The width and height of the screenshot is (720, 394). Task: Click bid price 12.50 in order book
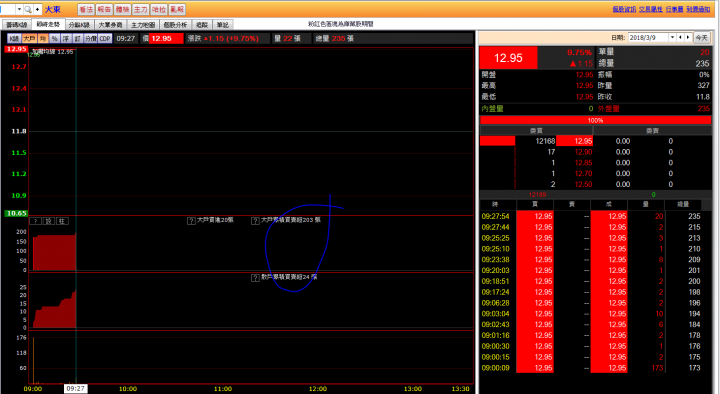pyautogui.click(x=583, y=184)
